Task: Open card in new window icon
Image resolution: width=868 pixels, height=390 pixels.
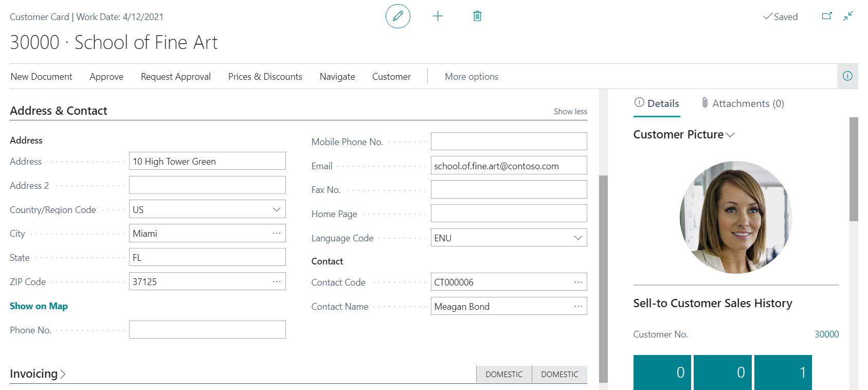Action: [827, 16]
